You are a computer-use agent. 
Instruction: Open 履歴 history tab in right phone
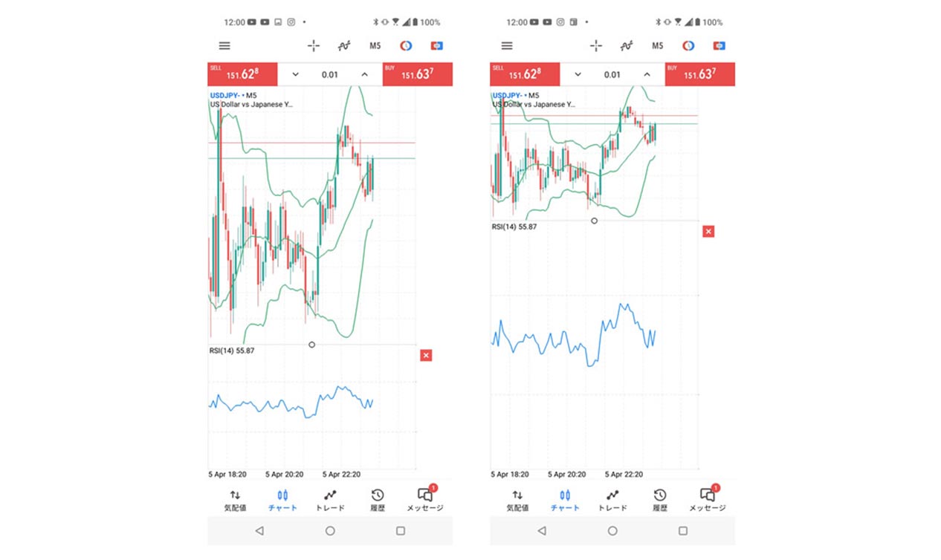pos(660,501)
